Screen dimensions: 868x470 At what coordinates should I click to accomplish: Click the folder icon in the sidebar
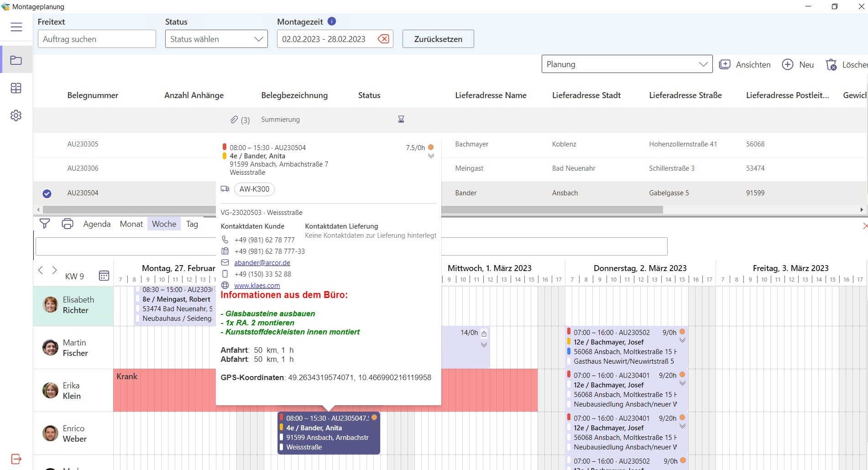pos(16,60)
